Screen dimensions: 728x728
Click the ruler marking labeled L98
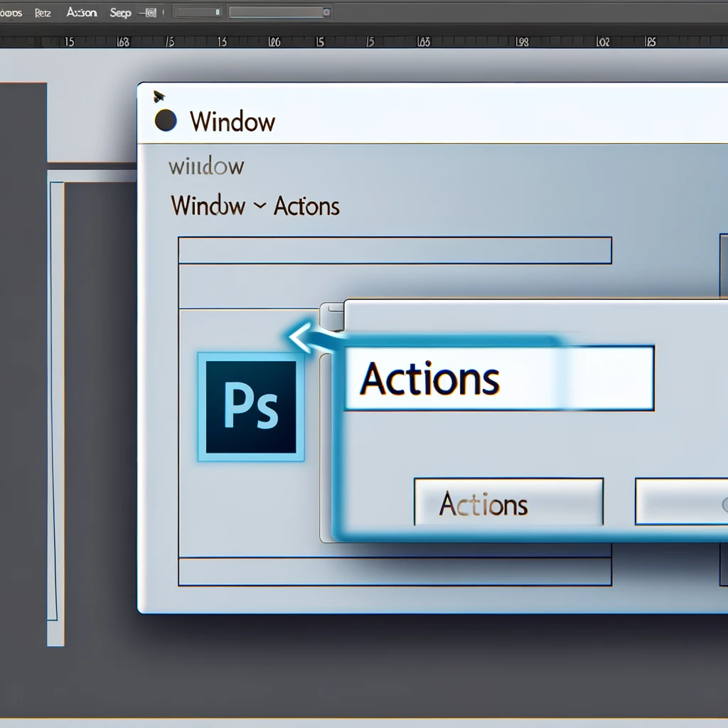[523, 42]
